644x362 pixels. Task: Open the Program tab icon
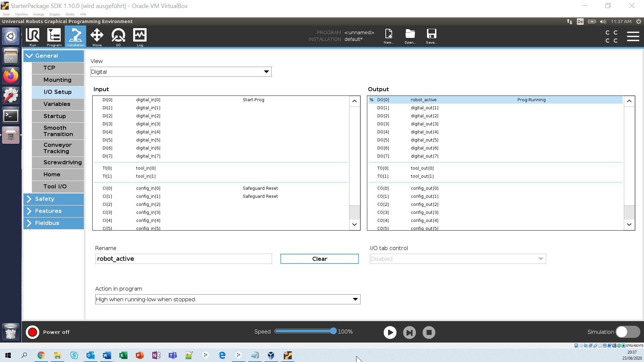pos(54,37)
